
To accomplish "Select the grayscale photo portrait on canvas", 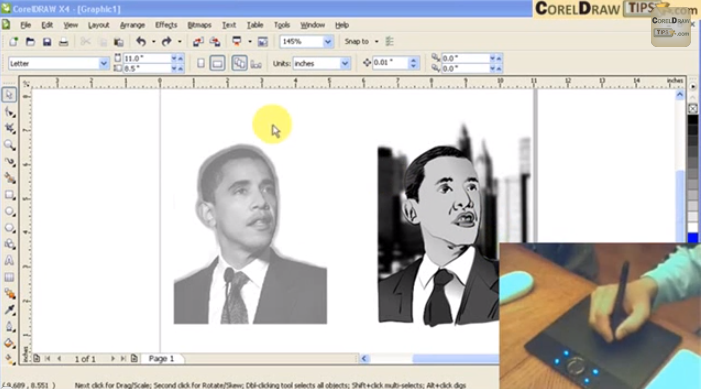I will point(250,234).
